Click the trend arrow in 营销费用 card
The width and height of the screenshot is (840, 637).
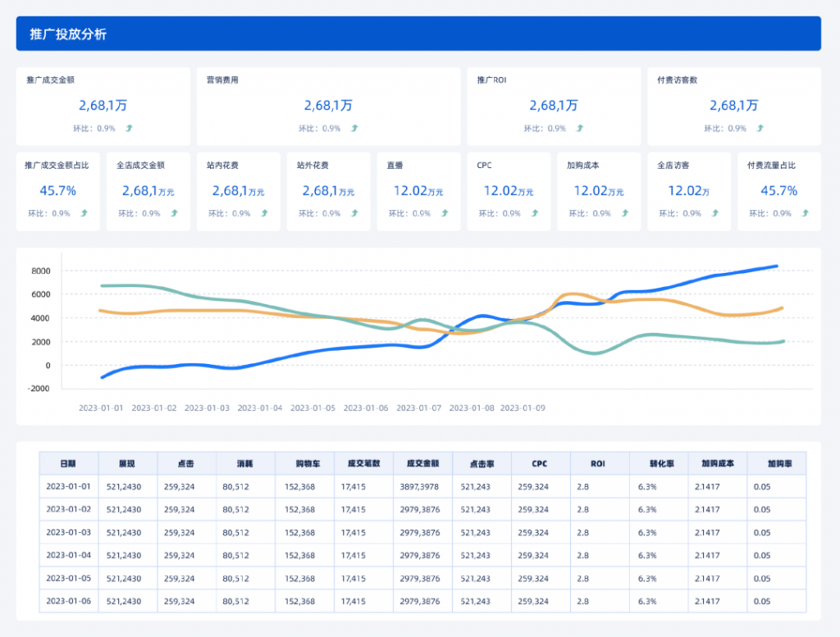354,128
